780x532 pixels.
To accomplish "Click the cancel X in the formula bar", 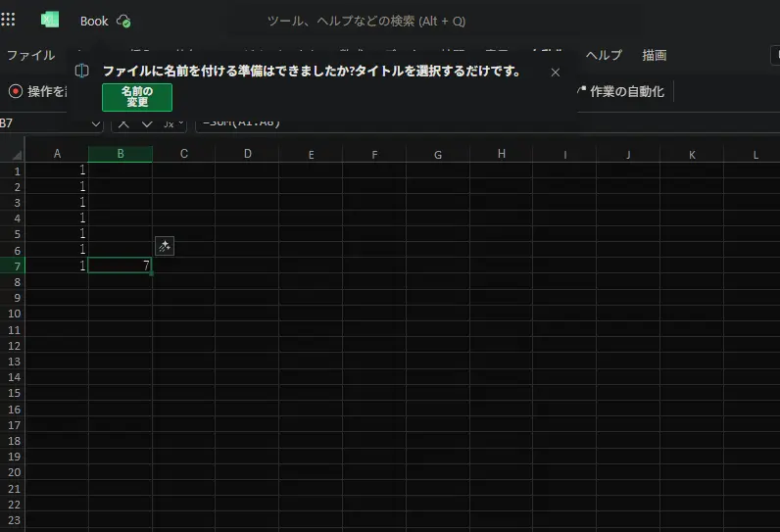I will coord(124,123).
